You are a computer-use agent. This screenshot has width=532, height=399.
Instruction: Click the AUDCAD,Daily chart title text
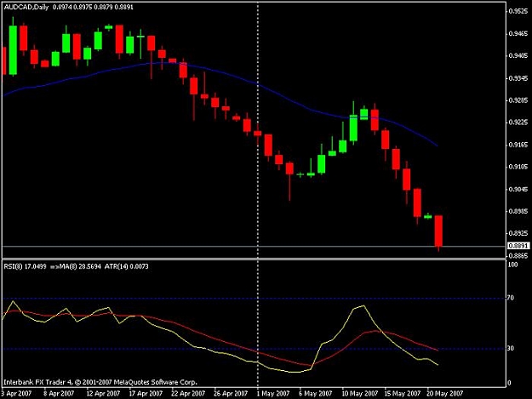pyautogui.click(x=26, y=7)
